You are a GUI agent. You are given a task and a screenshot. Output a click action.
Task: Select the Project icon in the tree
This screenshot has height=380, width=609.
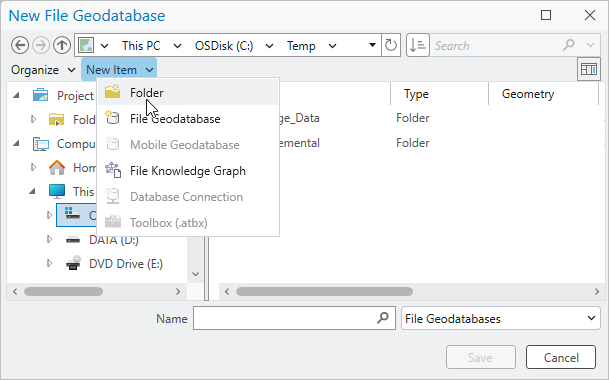pyautogui.click(x=40, y=95)
